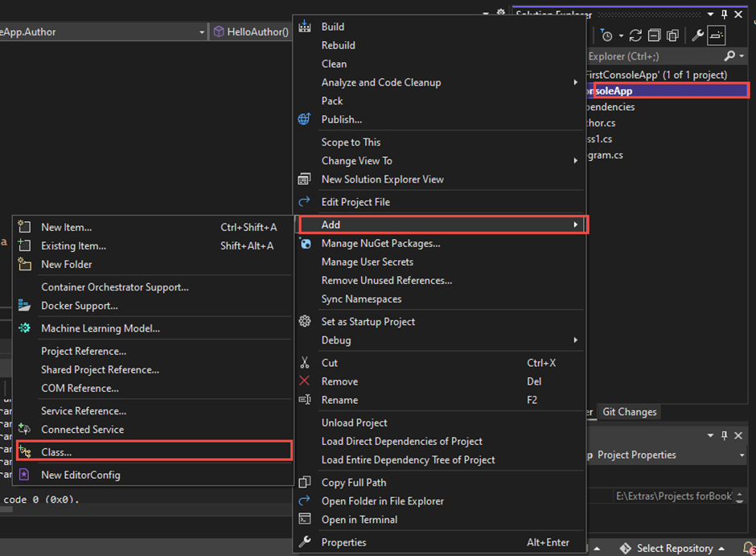Expand the Add submenu arrow
Image resolution: width=756 pixels, height=556 pixels.
[x=576, y=224]
